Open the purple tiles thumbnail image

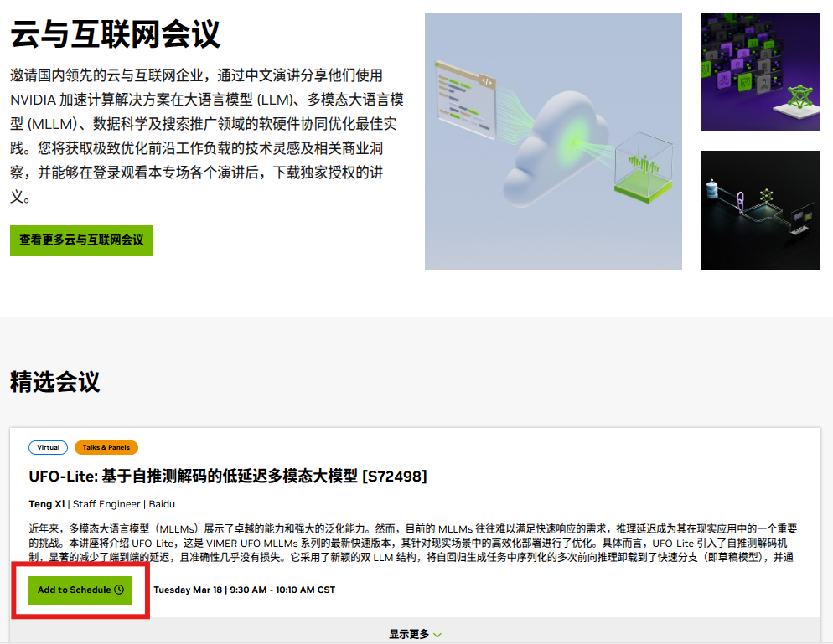point(761,72)
